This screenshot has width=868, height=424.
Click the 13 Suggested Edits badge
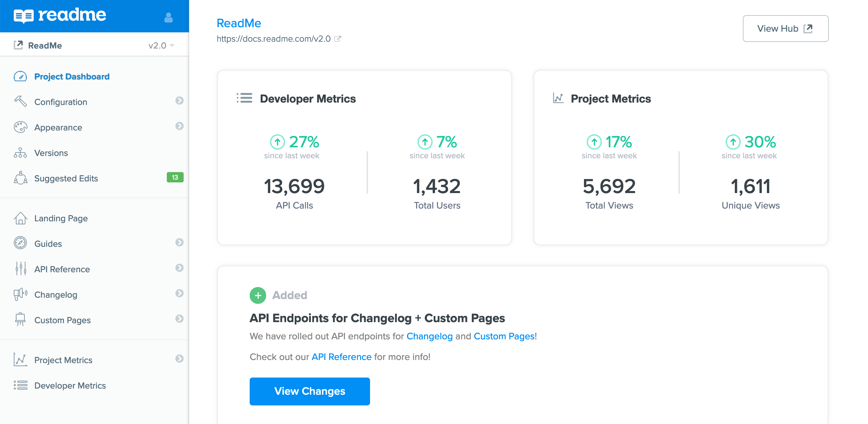tap(175, 177)
